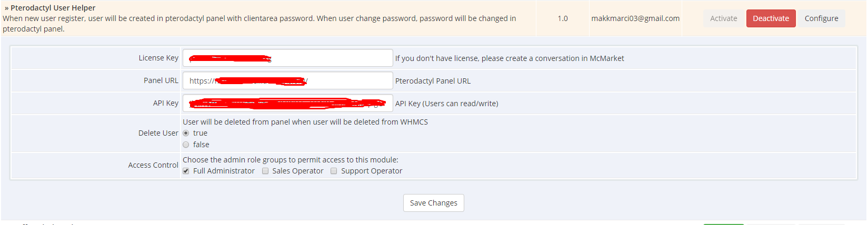
Task: Click the 'Panel URL' field label
Action: pos(161,80)
